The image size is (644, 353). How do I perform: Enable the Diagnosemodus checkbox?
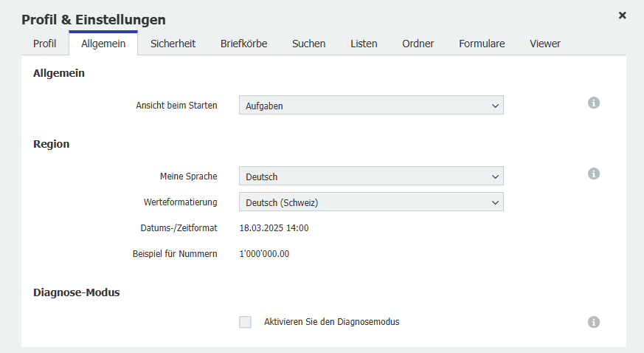(x=245, y=322)
